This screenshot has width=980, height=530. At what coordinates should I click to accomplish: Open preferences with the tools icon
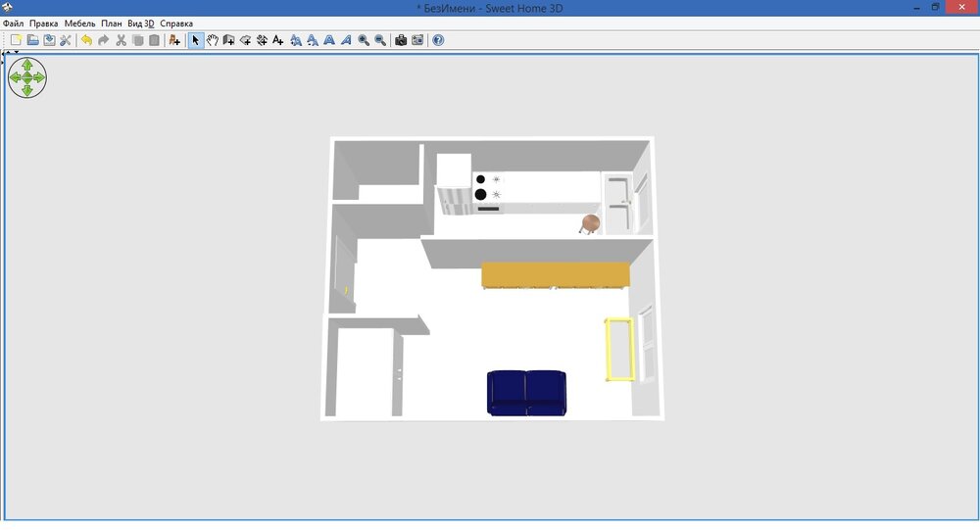[x=66, y=40]
